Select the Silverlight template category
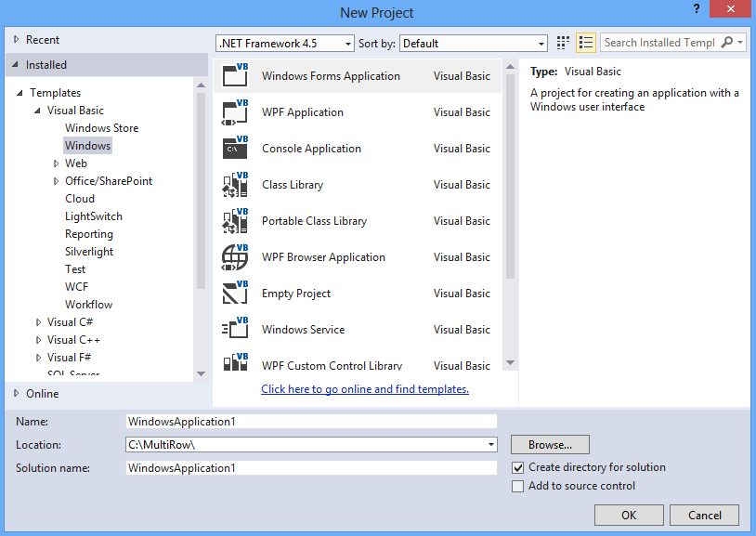 tap(89, 252)
